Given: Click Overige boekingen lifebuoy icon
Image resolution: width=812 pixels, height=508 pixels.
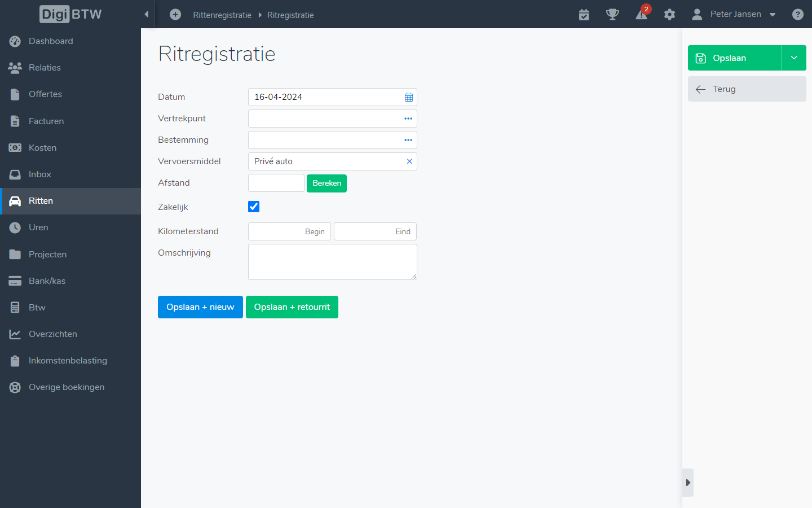Looking at the screenshot, I should 15,387.
